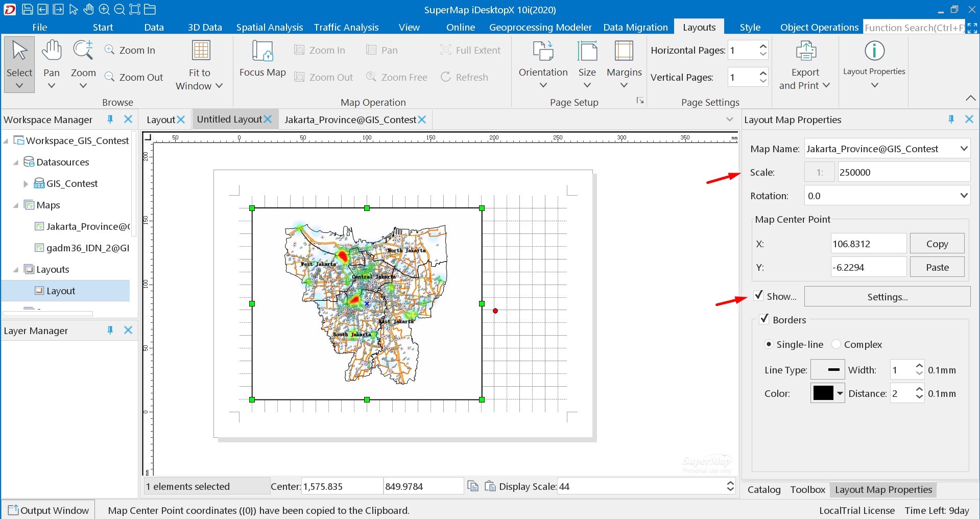Click the arrow pointer icon in title bar
980x519 pixels.
click(x=74, y=9)
